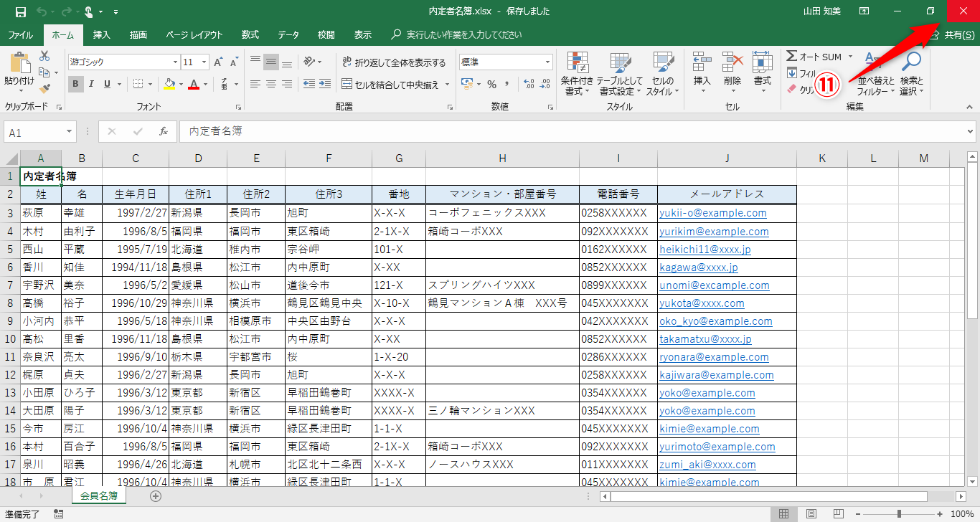
Task: Apply the cell borders icon
Action: pos(138,84)
